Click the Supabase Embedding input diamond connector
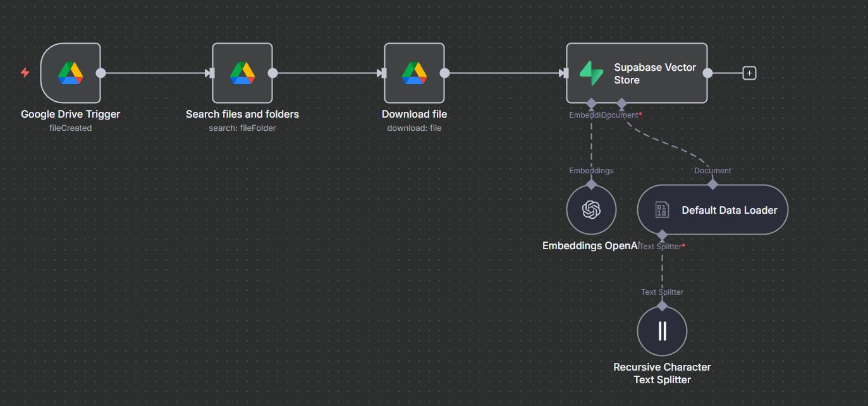868x406 pixels. (x=591, y=102)
